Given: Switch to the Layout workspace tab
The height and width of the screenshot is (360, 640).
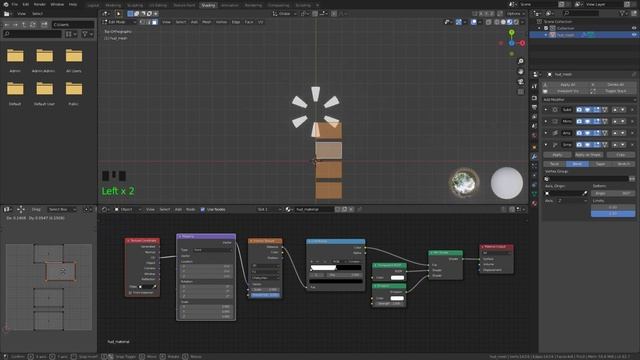Looking at the screenshot, I should pyautogui.click(x=93, y=5).
